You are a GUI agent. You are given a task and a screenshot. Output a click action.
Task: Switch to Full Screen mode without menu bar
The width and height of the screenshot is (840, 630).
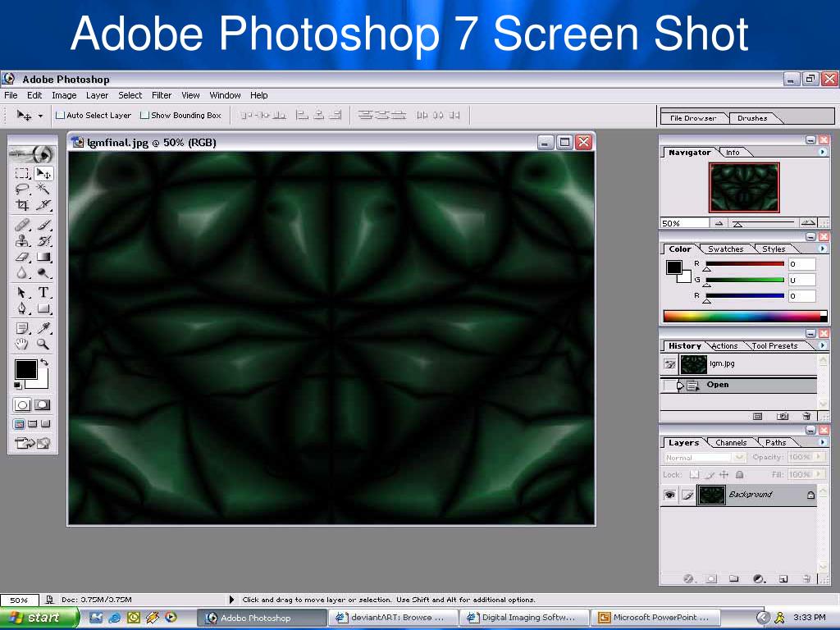pos(46,424)
